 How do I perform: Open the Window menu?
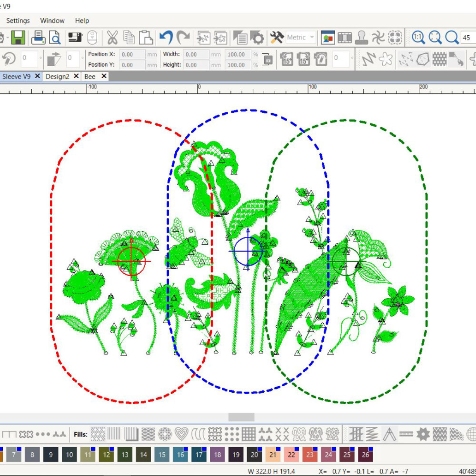[52, 21]
